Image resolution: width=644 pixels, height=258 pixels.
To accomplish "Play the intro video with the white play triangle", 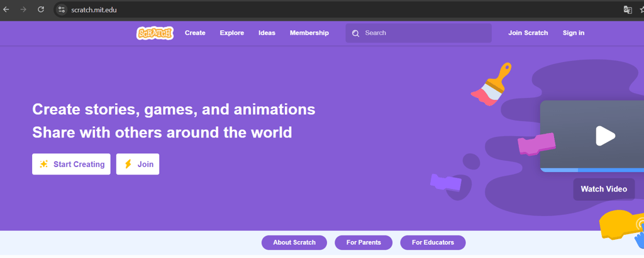I will coord(605,136).
